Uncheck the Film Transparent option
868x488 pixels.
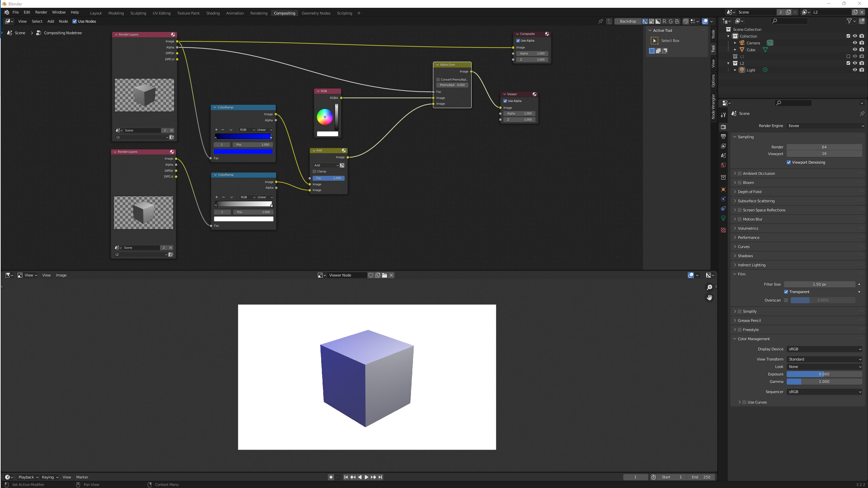coord(786,292)
